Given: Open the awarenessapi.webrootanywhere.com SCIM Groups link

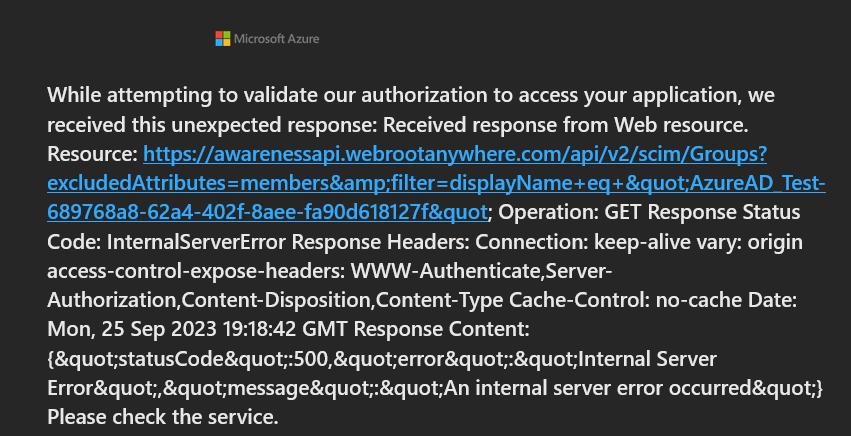Looking at the screenshot, I should (x=455, y=155).
